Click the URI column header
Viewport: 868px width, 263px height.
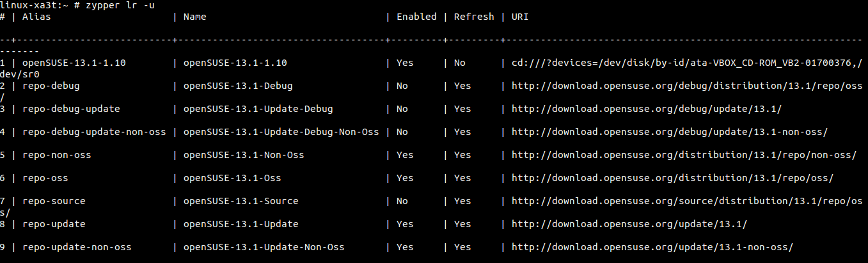pos(520,17)
